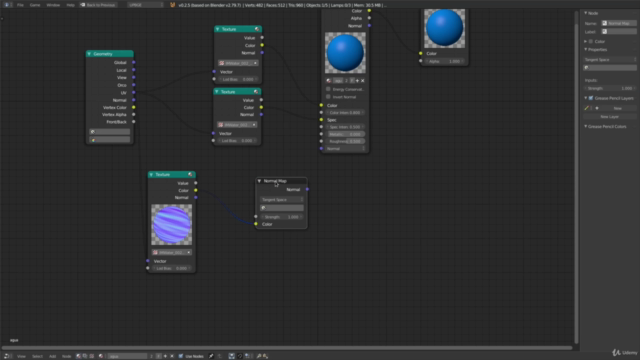Adjust the Roughness slider in the Material node
This screenshot has width=640, height=360.
(x=345, y=141)
